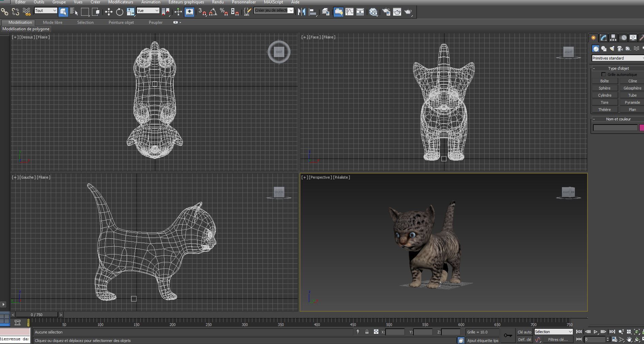This screenshot has height=344, width=644.
Task: Click the Render Production teapot icon
Action: click(408, 12)
